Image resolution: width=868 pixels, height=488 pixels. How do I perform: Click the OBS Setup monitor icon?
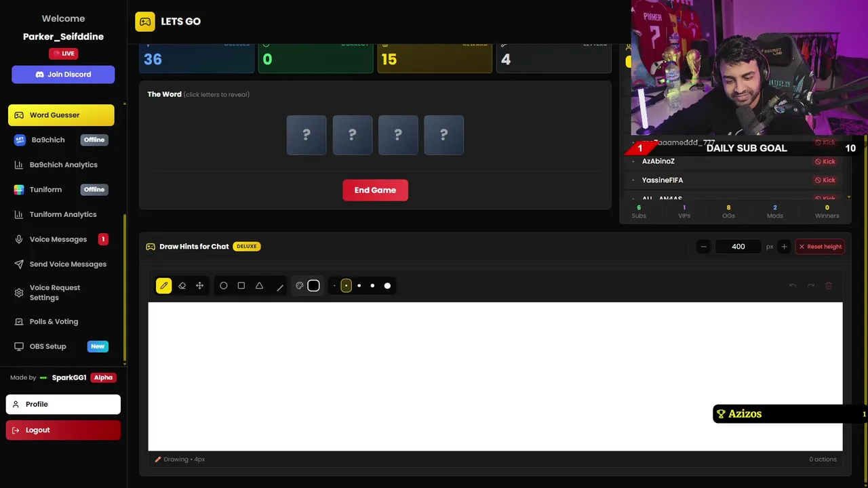click(x=19, y=346)
